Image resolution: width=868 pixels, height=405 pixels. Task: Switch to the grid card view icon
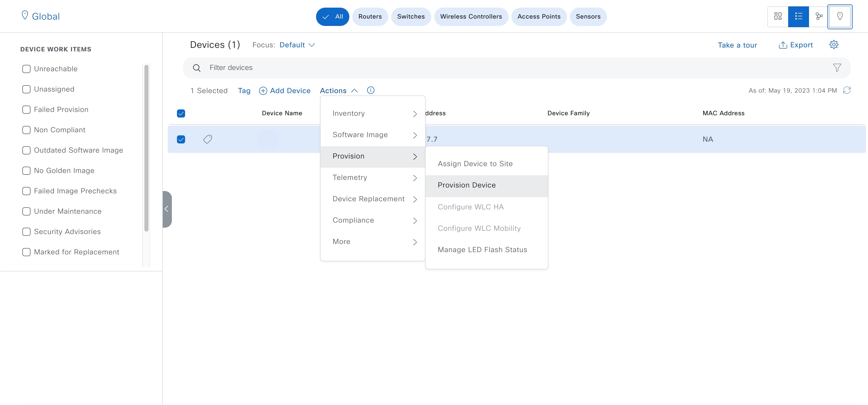click(x=778, y=16)
